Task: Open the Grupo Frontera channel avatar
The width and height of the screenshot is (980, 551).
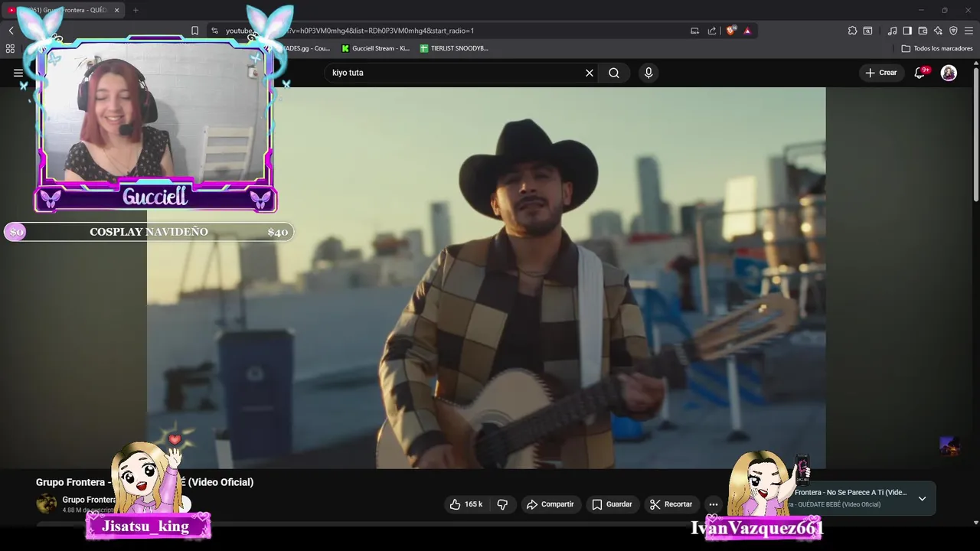Action: pos(47,504)
